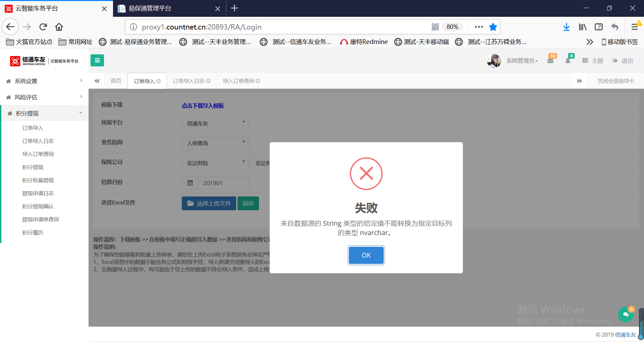
Task: Toggle the sidebar view icon
Action: click(599, 27)
